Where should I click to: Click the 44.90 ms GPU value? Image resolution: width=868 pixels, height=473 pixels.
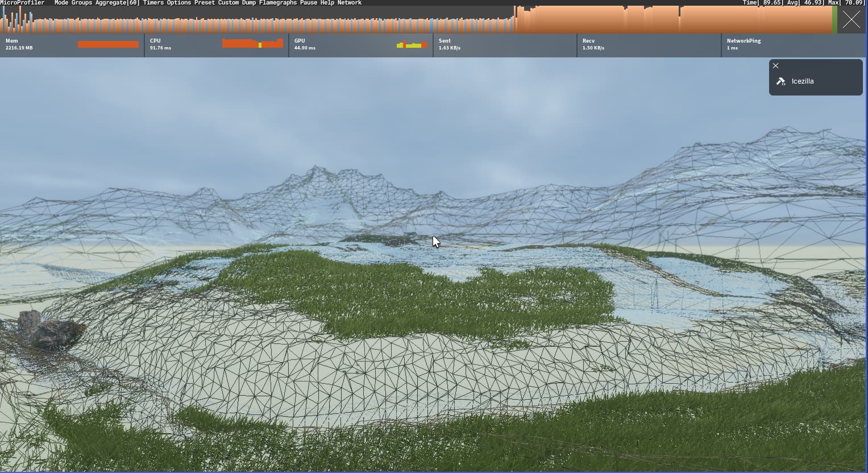(x=305, y=48)
